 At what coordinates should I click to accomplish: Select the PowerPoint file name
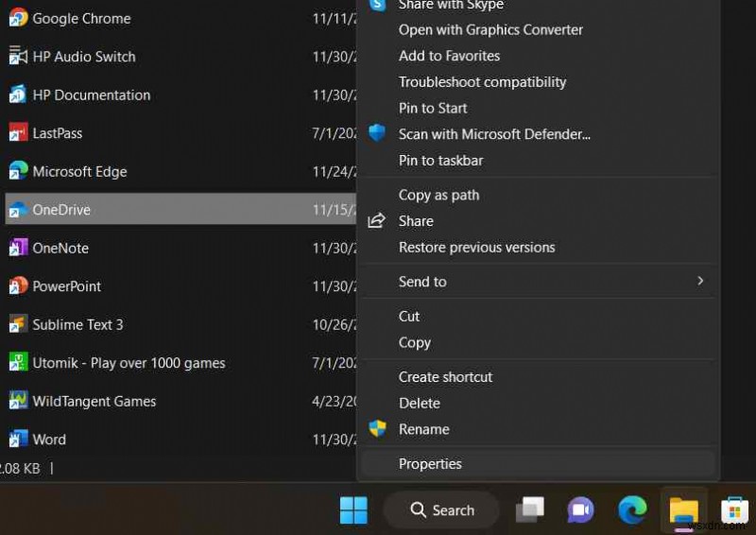coord(67,286)
